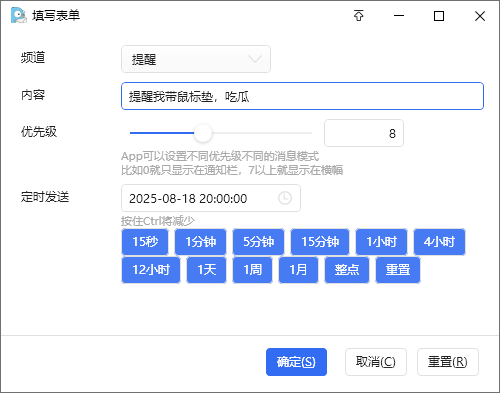Click the 优先级 label
This screenshot has width=500, height=393.
39,132
